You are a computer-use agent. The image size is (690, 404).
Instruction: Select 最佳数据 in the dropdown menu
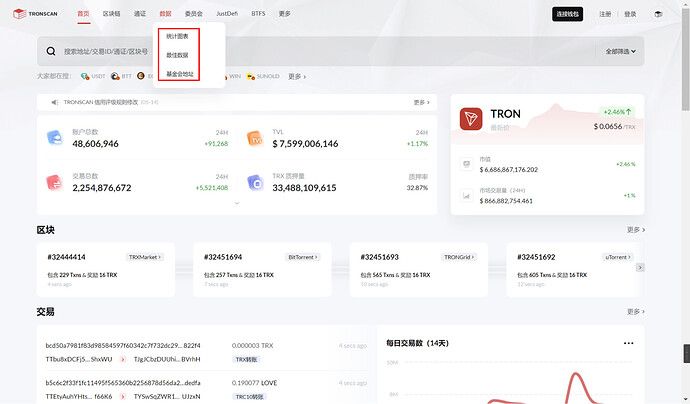(177, 55)
